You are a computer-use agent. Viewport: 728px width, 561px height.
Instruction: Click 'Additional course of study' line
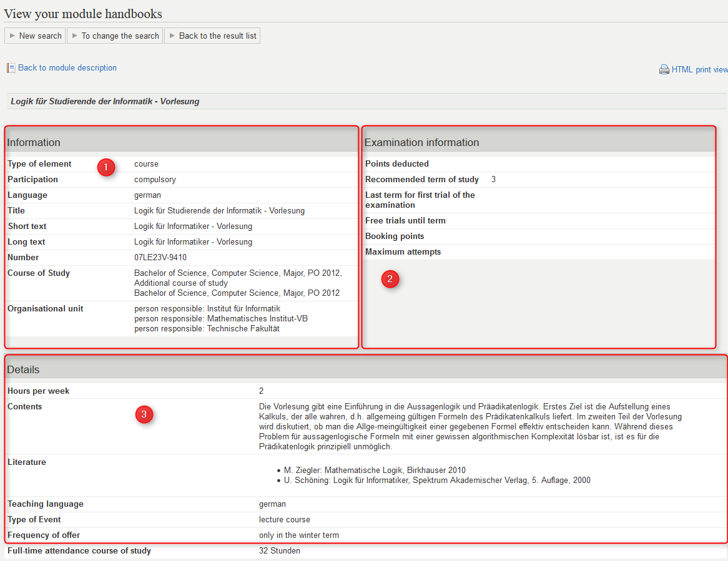[x=181, y=283]
